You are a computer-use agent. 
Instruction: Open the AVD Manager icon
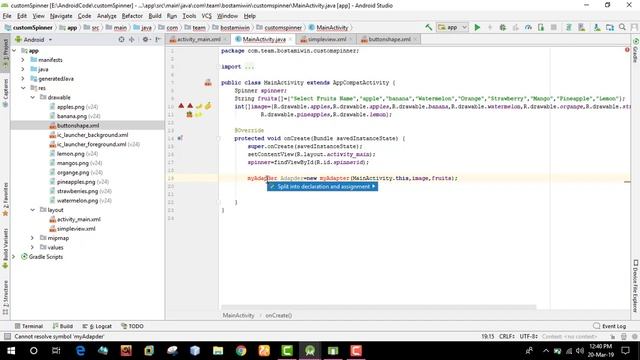pos(582,27)
